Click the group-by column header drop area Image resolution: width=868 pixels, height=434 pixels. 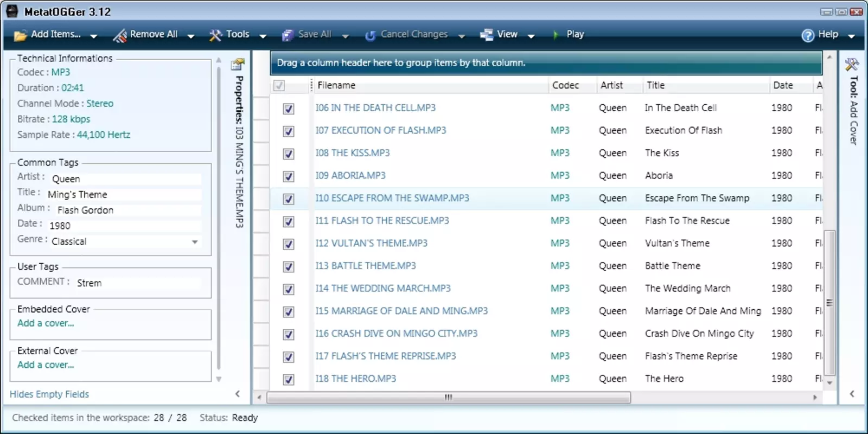point(546,63)
